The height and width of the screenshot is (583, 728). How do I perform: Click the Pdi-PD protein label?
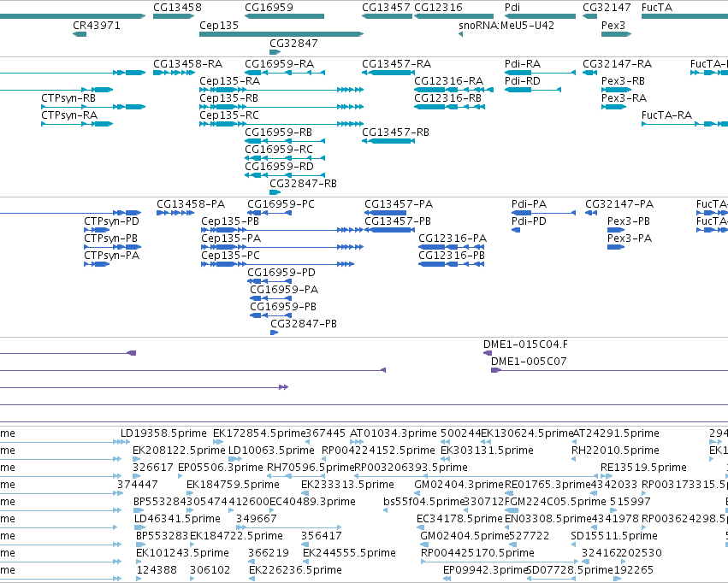click(x=529, y=221)
